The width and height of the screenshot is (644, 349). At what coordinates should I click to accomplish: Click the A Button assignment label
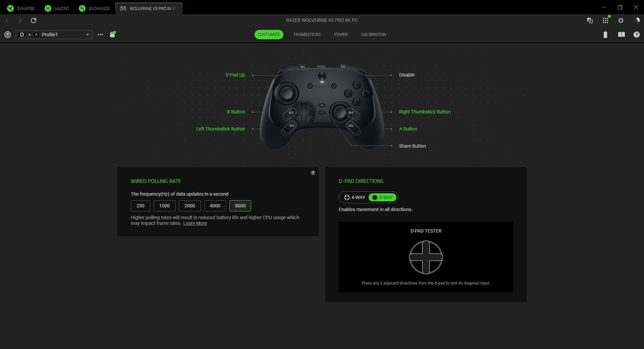point(408,129)
